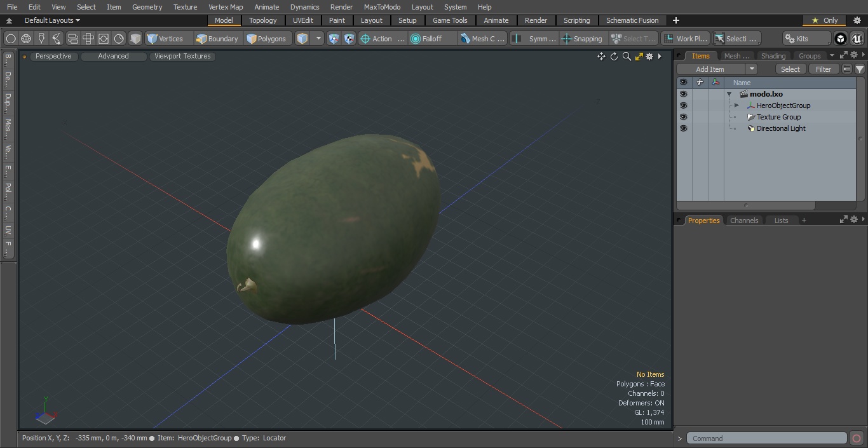
Task: Open the Vertex Map menu
Action: click(x=226, y=7)
